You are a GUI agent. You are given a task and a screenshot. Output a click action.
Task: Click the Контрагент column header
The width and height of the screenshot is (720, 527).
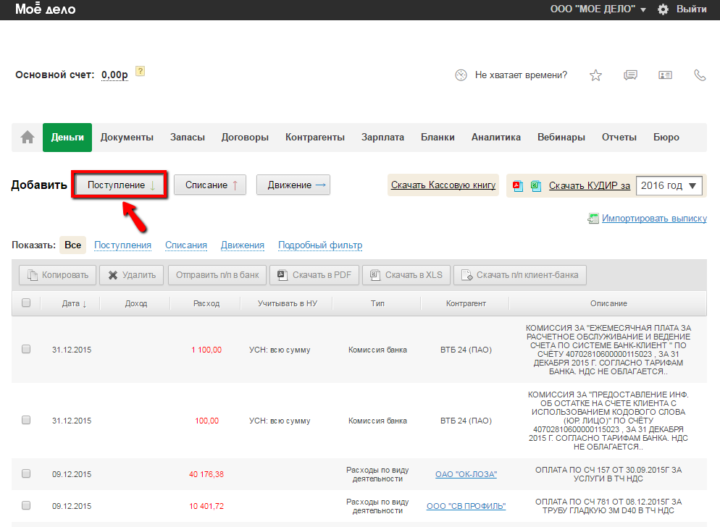[x=466, y=303]
